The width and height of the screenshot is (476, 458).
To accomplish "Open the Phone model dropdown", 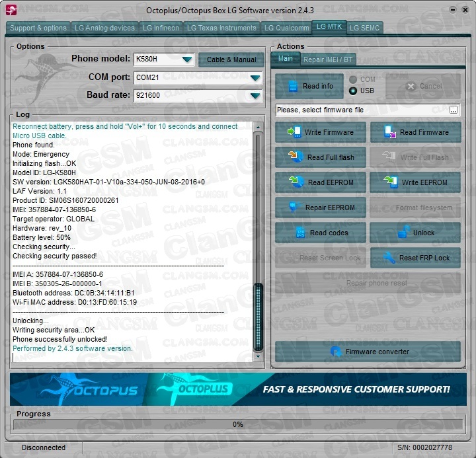I will [x=187, y=59].
